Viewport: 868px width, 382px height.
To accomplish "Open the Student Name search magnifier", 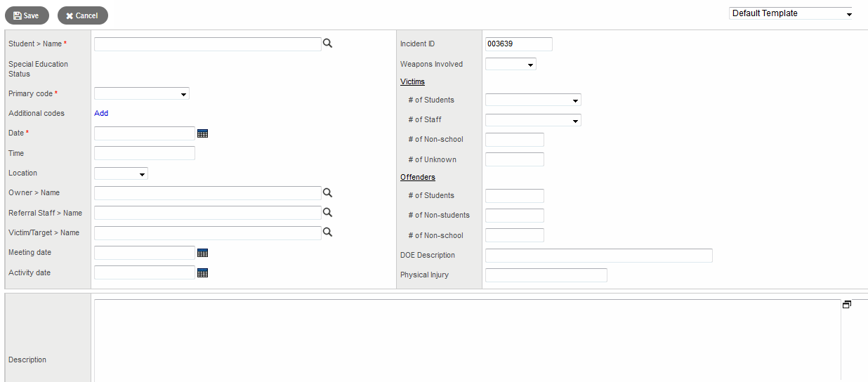I will coord(327,44).
